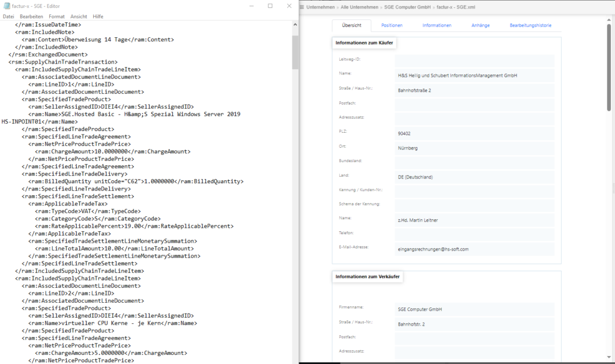Click the line ram:LineID 2
The height and width of the screenshot is (364, 615).
[71, 293]
